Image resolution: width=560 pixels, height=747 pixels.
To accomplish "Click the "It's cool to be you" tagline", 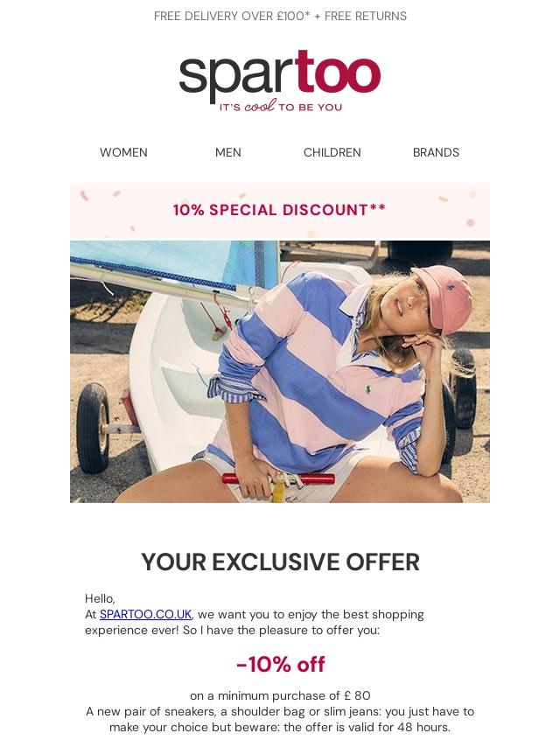I will point(280,107).
